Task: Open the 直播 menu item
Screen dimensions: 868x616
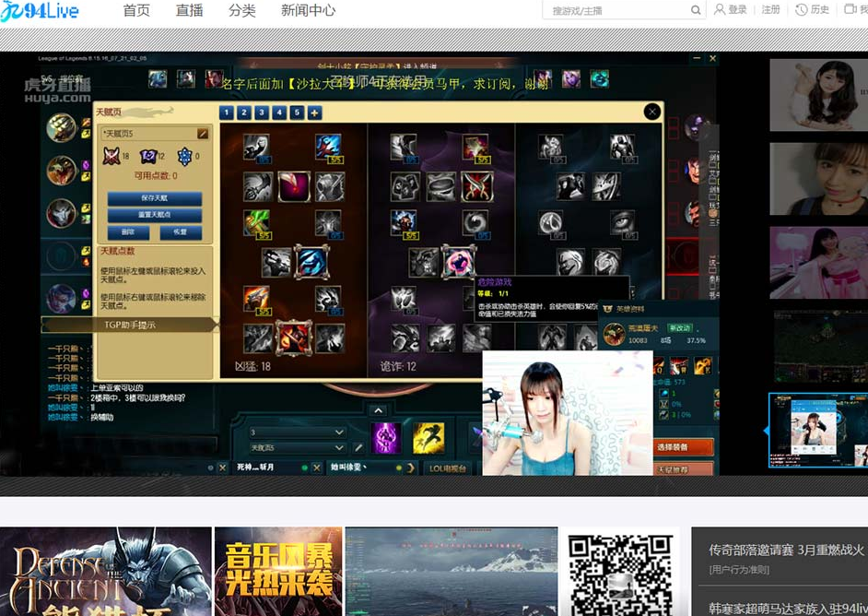Action: click(190, 11)
